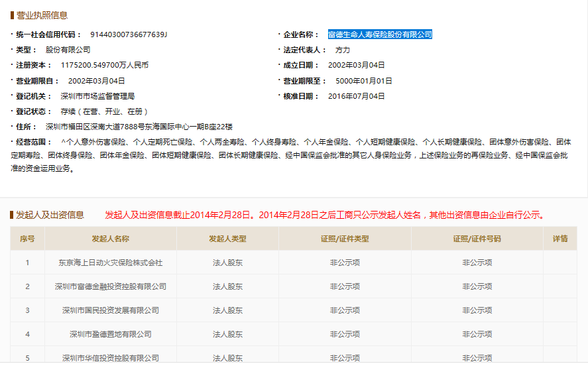Click 法人股东 in the 东京海上 row
The width and height of the screenshot is (588, 366).
[x=227, y=263]
